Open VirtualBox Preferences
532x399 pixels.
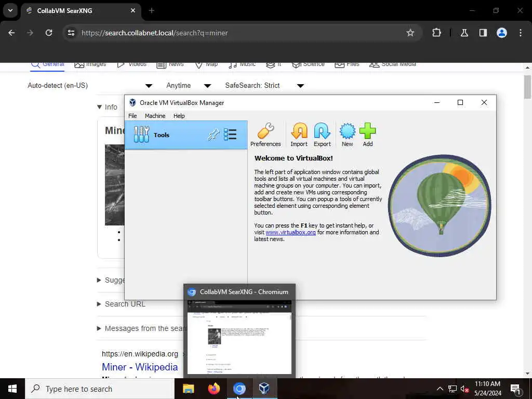[265, 135]
